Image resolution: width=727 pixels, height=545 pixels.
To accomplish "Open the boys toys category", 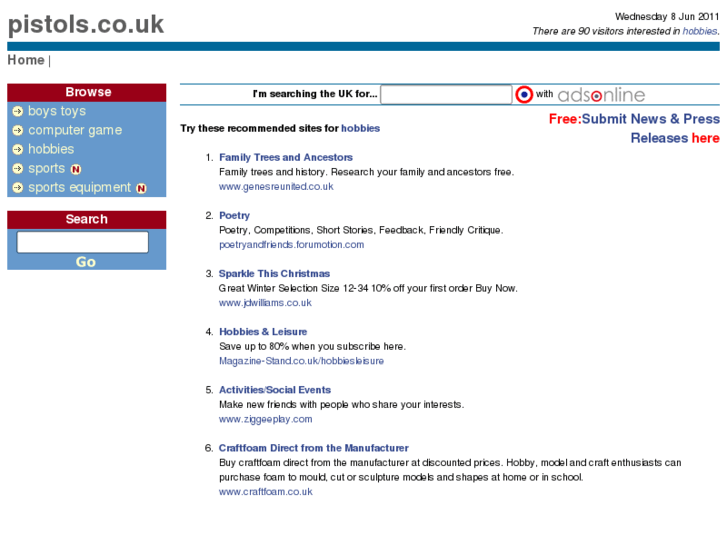I will tap(57, 111).
